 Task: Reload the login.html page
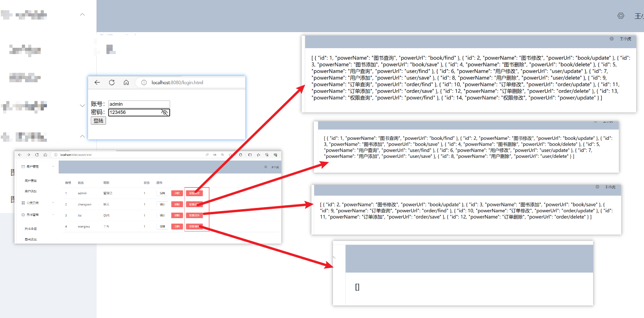coord(112,82)
